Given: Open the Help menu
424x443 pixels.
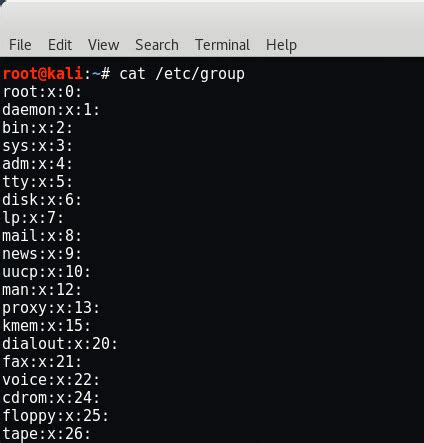Looking at the screenshot, I should point(281,45).
